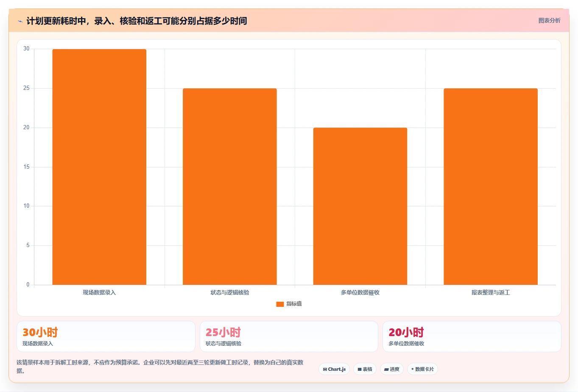Open the Chart.js tag chip
This screenshot has width=578, height=392.
334,369
